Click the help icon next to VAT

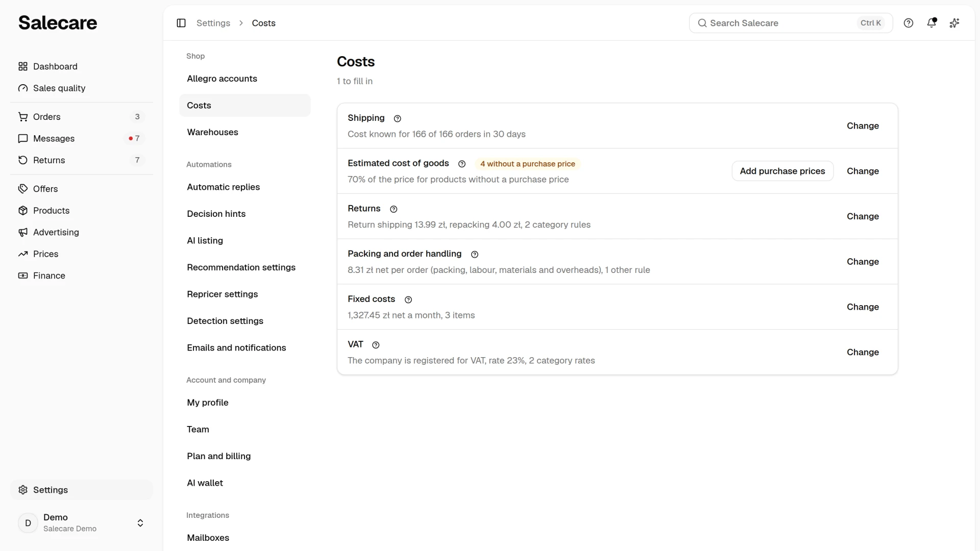pyautogui.click(x=376, y=345)
